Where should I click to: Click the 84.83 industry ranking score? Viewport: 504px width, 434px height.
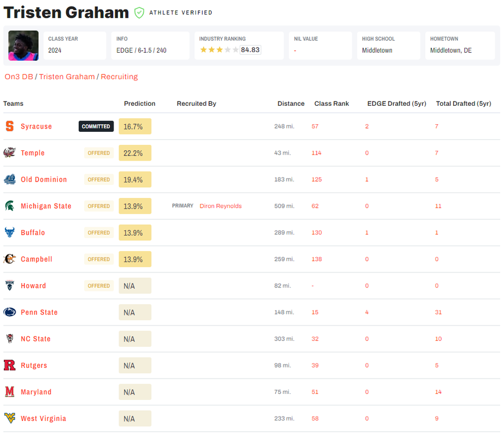coord(250,50)
